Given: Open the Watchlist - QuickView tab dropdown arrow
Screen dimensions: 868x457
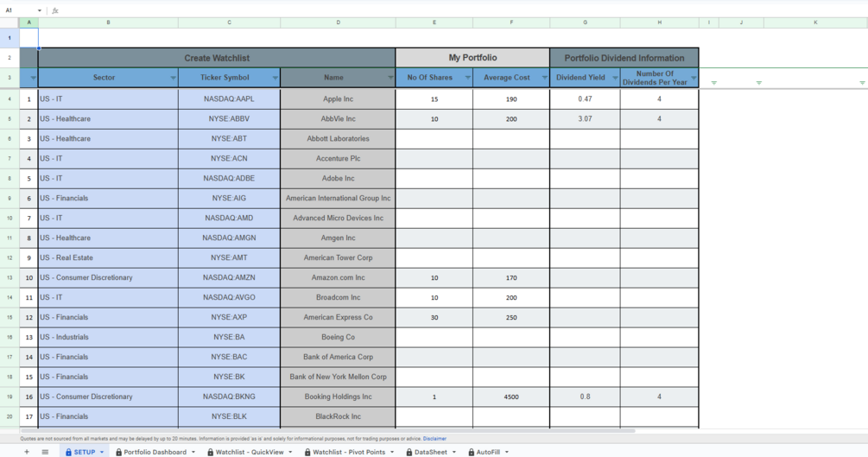Looking at the screenshot, I should pos(290,452).
